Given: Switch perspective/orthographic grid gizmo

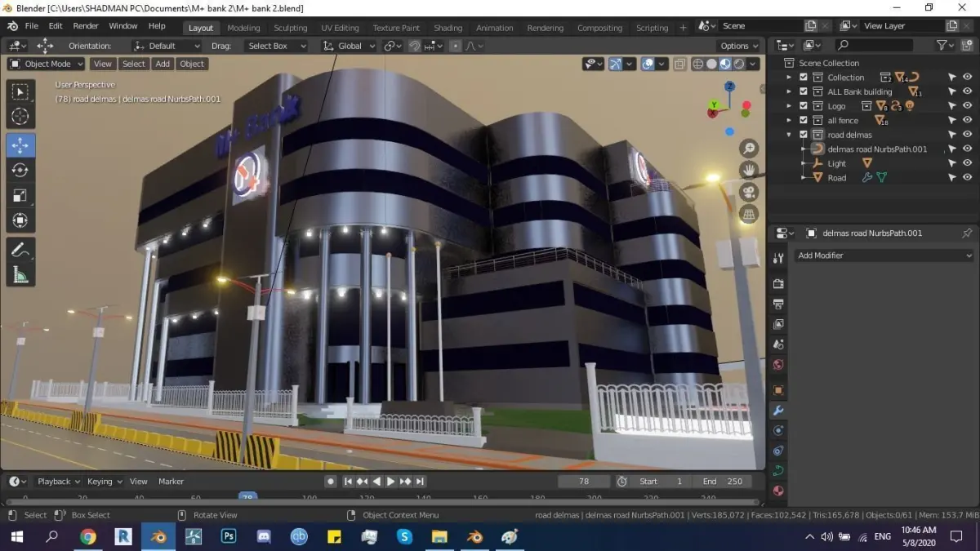Looking at the screenshot, I should click(749, 215).
